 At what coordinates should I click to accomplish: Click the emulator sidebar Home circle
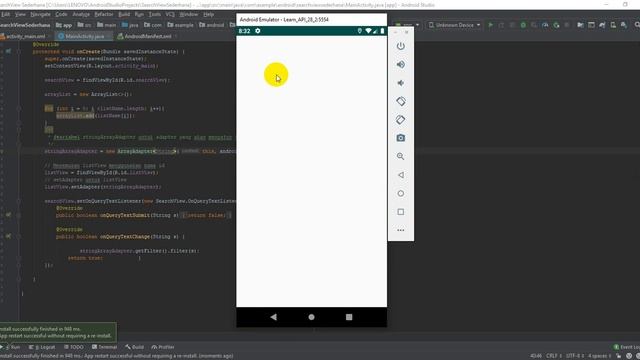401,193
